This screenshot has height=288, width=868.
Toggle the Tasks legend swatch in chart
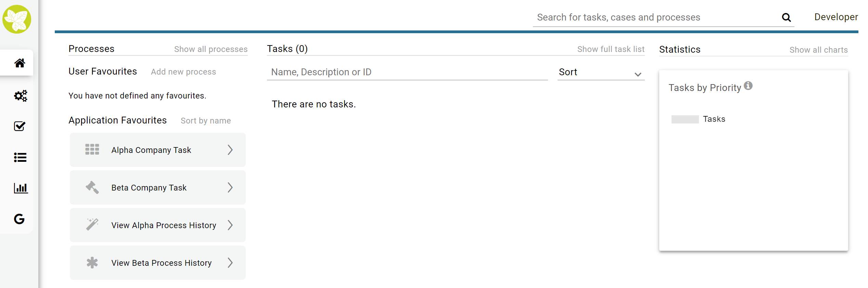pyautogui.click(x=685, y=119)
